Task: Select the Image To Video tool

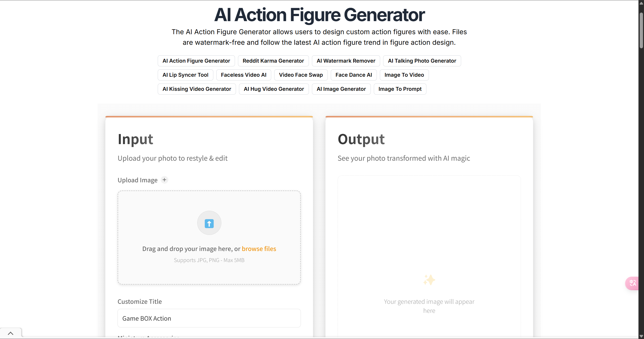Action: 404,75
